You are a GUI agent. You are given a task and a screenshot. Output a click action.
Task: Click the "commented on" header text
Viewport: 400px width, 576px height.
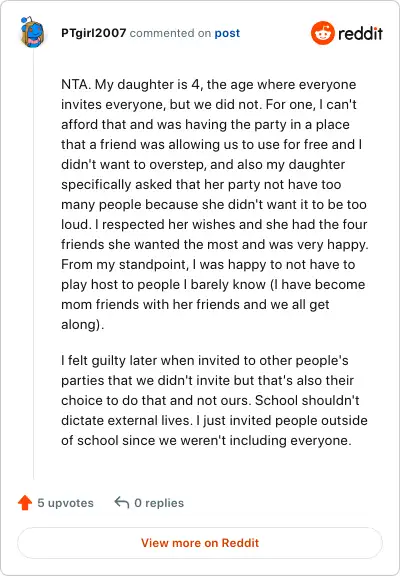(170, 33)
